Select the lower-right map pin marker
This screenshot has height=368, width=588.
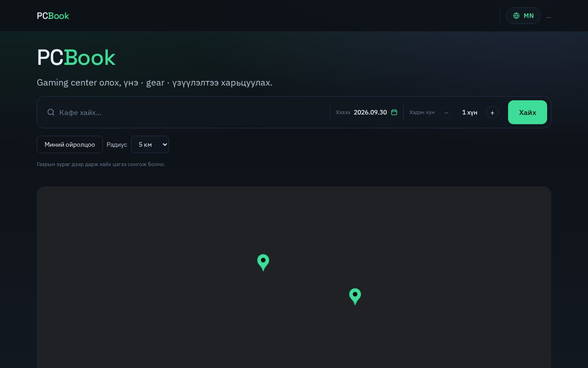click(x=355, y=296)
